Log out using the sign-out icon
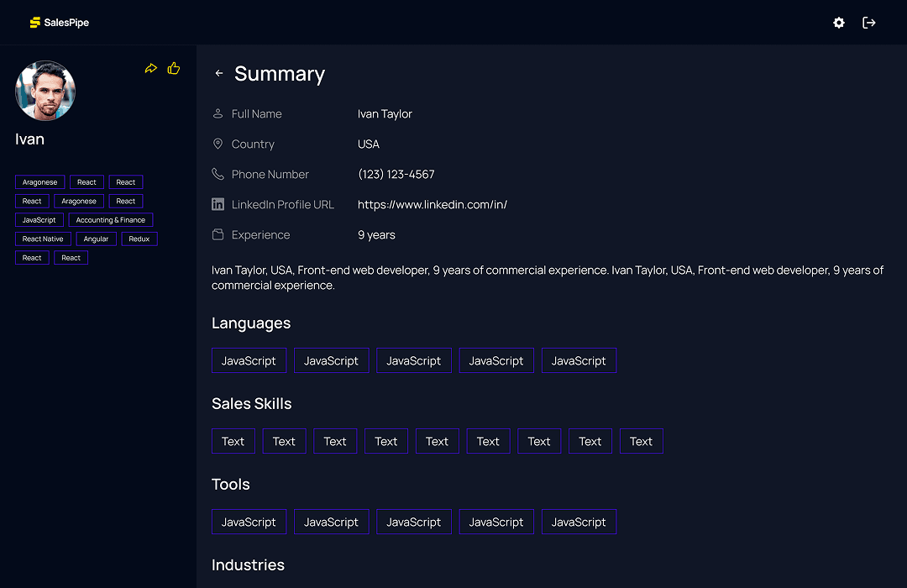907x588 pixels. coord(869,23)
